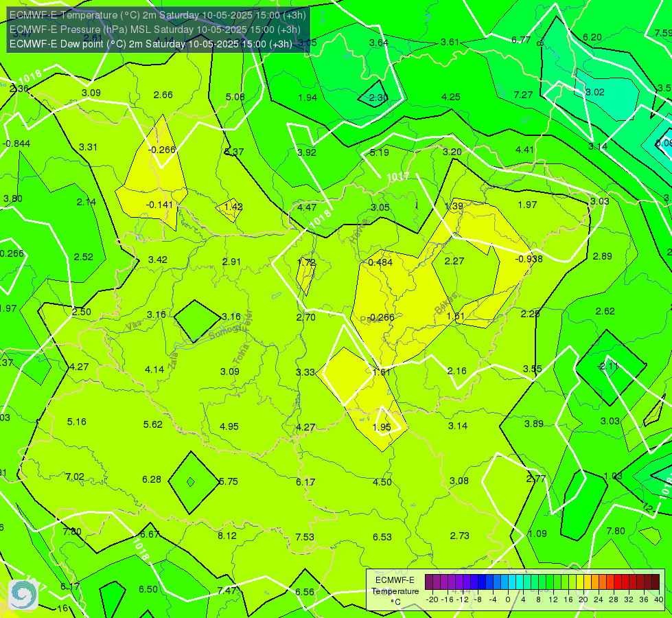Click the dew point value 2.73

coord(459,536)
